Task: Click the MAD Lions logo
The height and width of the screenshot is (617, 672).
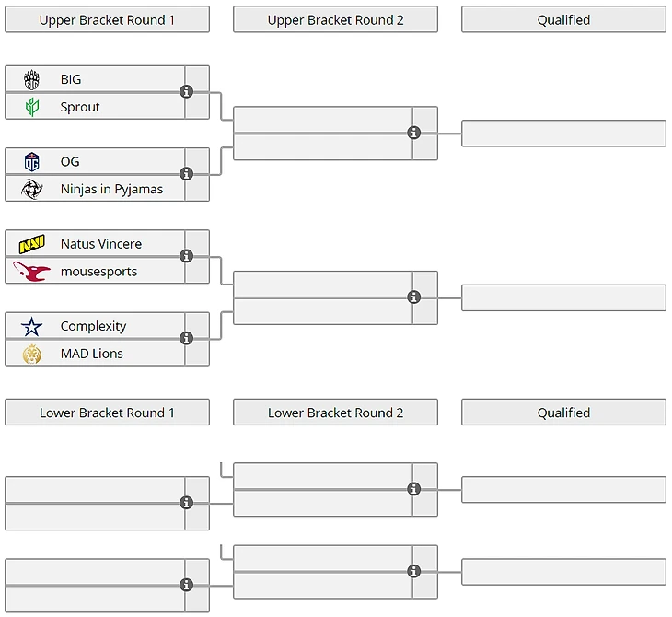Action: pyautogui.click(x=32, y=354)
